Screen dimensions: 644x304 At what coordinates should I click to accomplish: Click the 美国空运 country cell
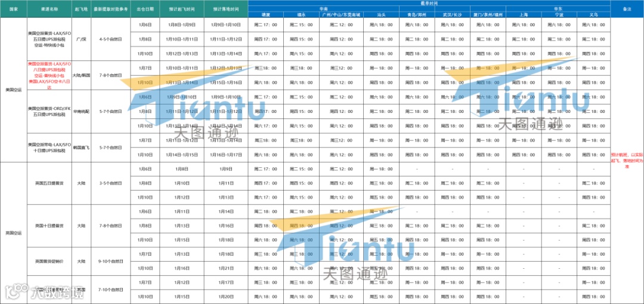(x=13, y=90)
